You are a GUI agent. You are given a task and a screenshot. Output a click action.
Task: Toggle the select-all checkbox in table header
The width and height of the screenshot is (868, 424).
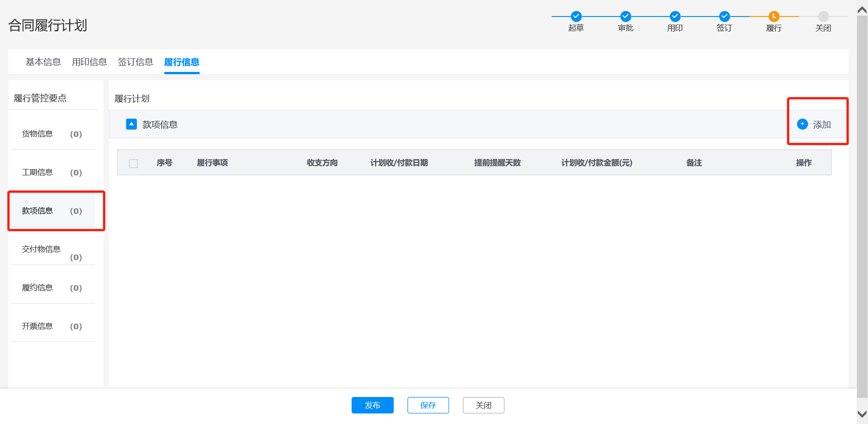click(x=134, y=163)
